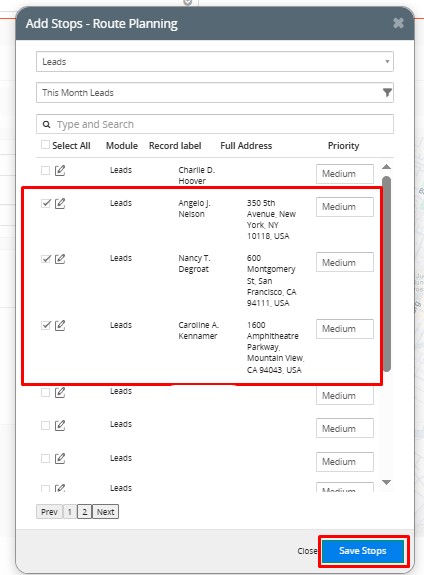
Task: Select the 600 Montgomery St address text
Action: click(x=271, y=281)
